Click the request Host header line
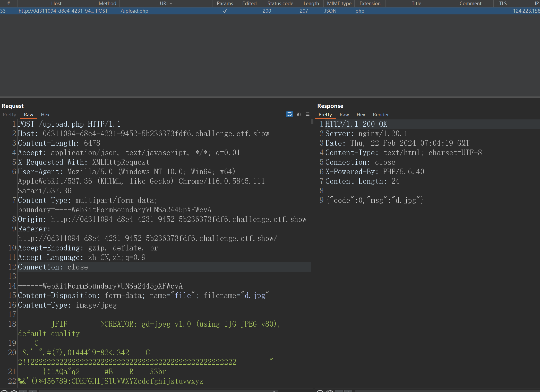The height and width of the screenshot is (392, 540). click(143, 134)
